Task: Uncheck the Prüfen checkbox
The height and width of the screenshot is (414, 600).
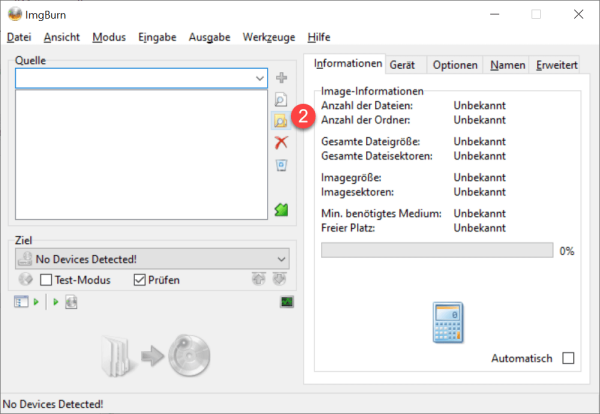Action: (x=140, y=280)
